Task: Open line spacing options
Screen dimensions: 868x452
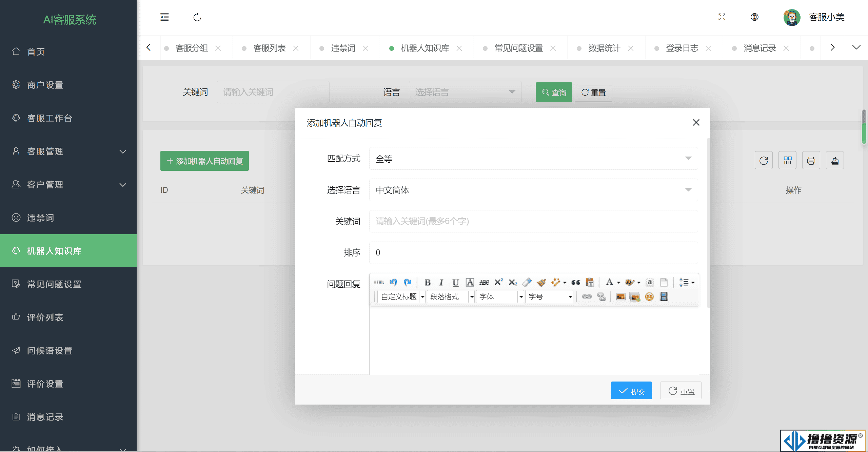Action: pyautogui.click(x=687, y=282)
